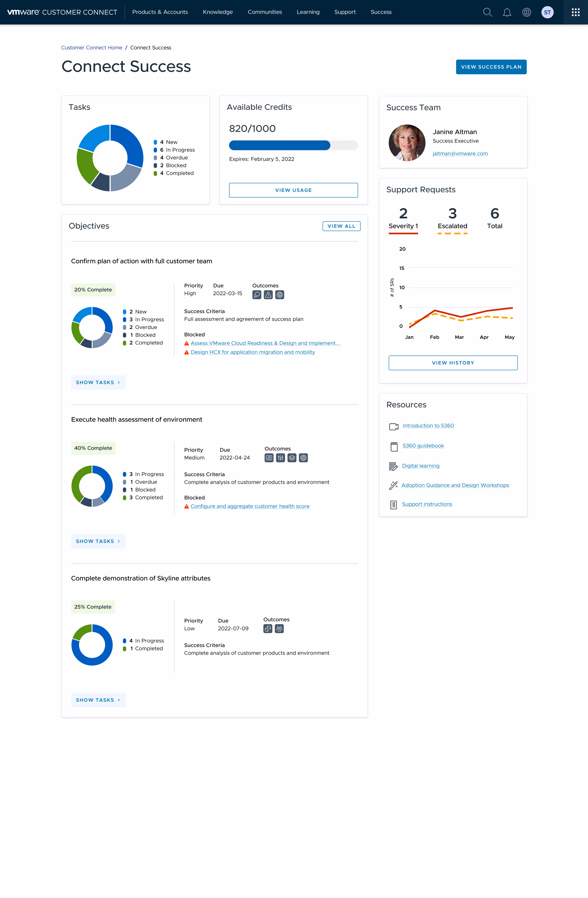Select the Severity 1 support requests stat
This screenshot has height=898, width=588.
403,219
